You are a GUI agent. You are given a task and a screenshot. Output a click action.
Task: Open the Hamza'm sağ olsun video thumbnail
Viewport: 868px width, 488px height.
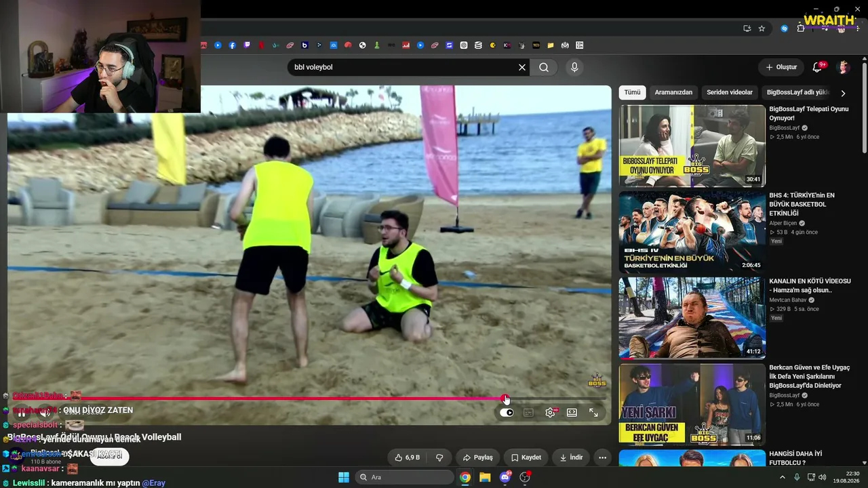pos(692,318)
